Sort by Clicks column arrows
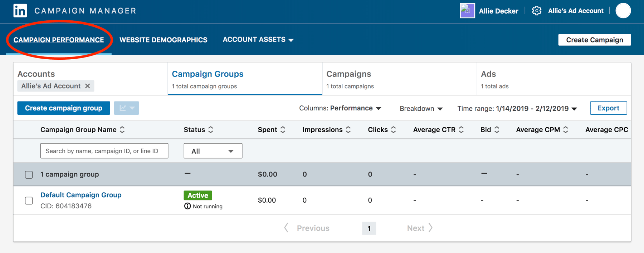 pos(394,130)
